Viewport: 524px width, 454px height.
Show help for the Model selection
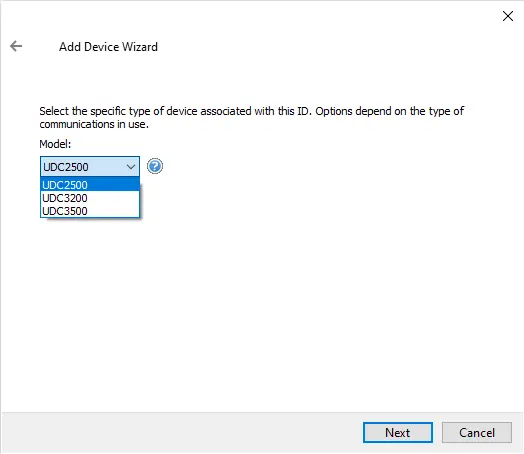(x=155, y=166)
